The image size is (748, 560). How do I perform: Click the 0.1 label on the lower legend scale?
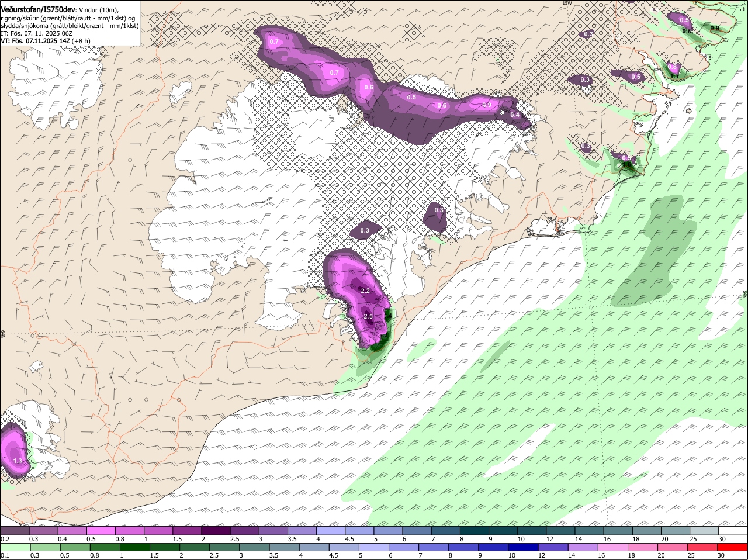pos(5,555)
